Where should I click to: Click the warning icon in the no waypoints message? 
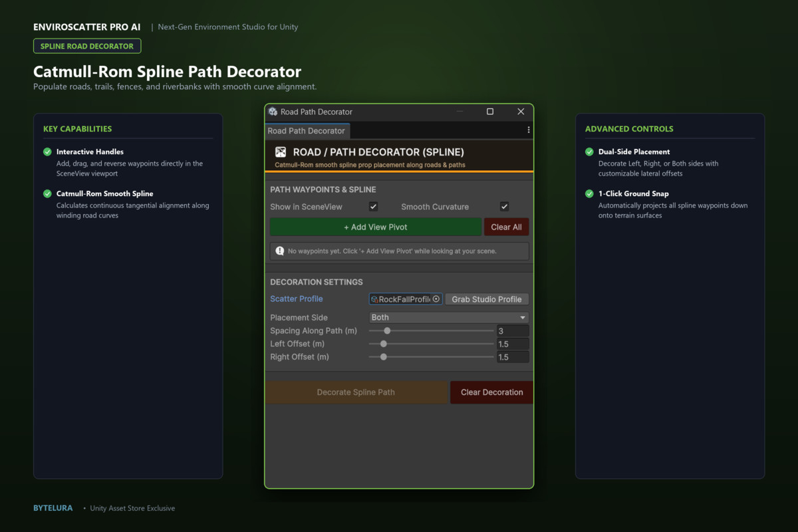(280, 251)
